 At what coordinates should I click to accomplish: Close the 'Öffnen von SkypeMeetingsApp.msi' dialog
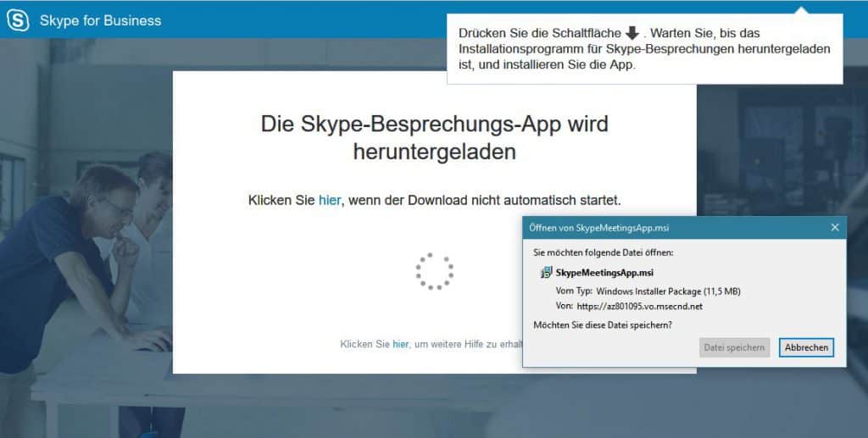[835, 227]
